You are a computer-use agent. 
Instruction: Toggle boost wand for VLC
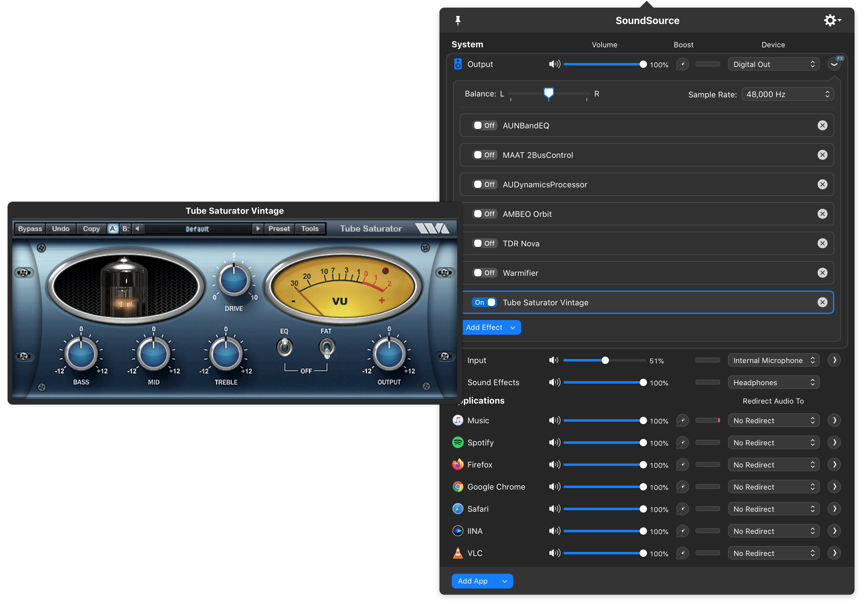tap(682, 553)
